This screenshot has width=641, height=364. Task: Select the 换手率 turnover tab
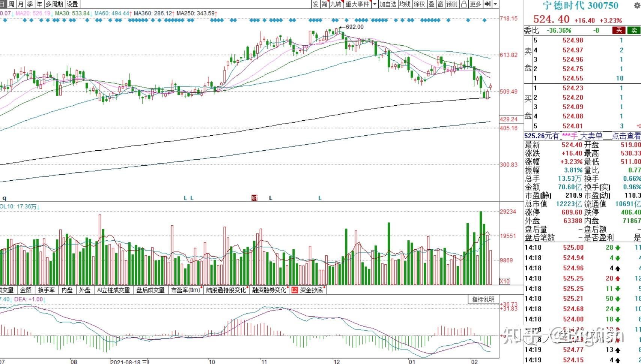46,290
